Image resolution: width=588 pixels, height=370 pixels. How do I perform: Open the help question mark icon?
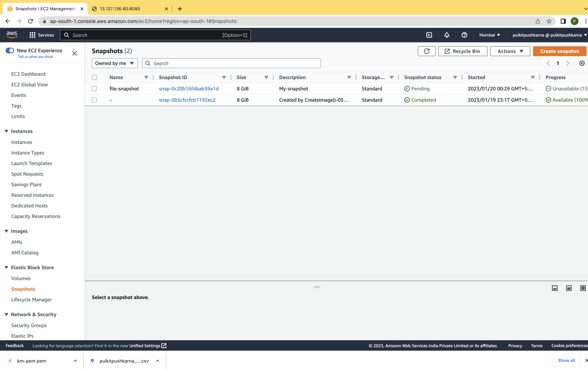point(464,35)
